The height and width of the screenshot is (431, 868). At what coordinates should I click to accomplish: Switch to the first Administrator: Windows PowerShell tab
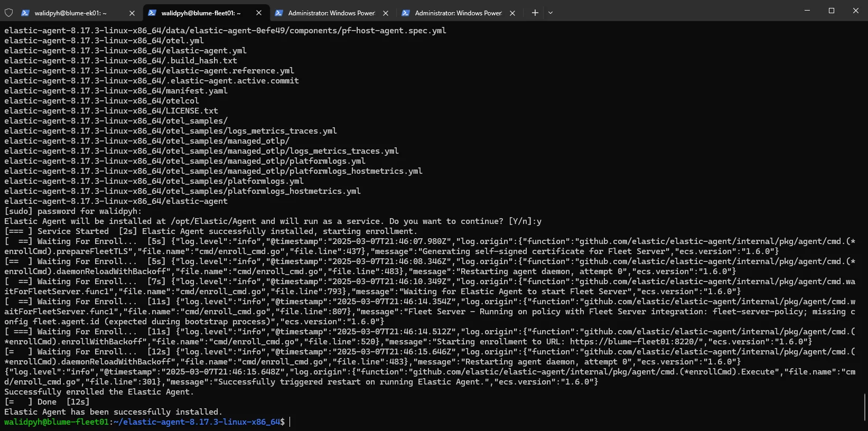(331, 13)
